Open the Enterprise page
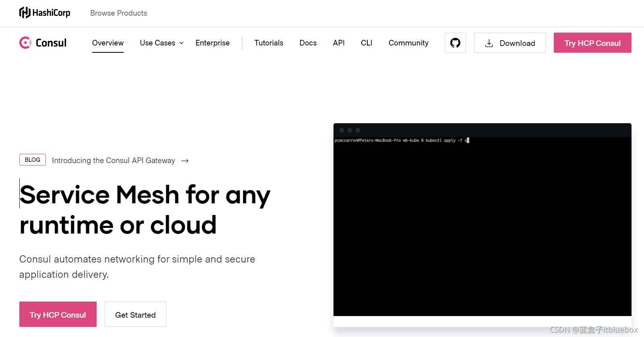The height and width of the screenshot is (337, 644). click(213, 43)
